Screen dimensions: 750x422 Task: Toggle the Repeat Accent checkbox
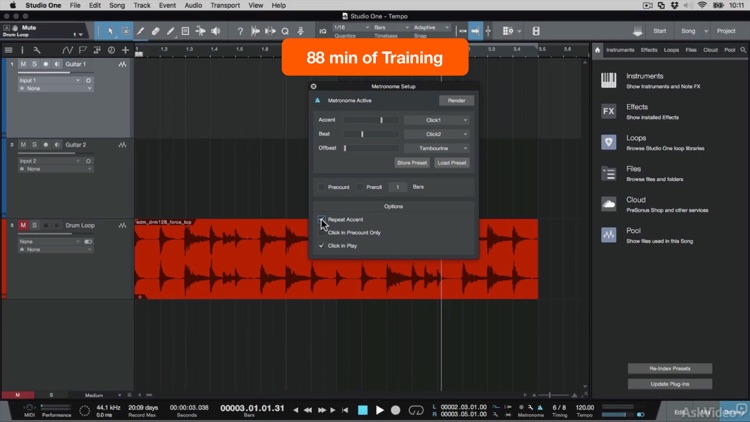click(321, 220)
